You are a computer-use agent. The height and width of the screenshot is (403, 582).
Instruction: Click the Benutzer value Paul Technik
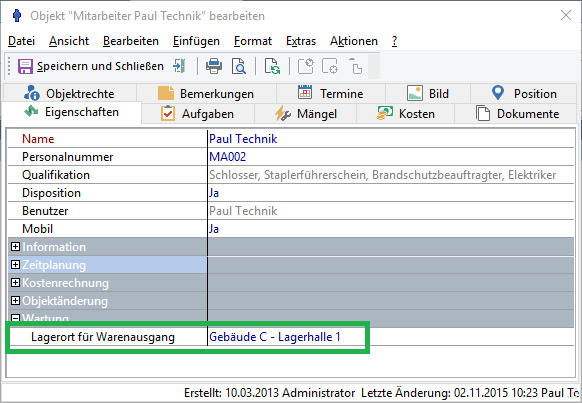[391, 211]
